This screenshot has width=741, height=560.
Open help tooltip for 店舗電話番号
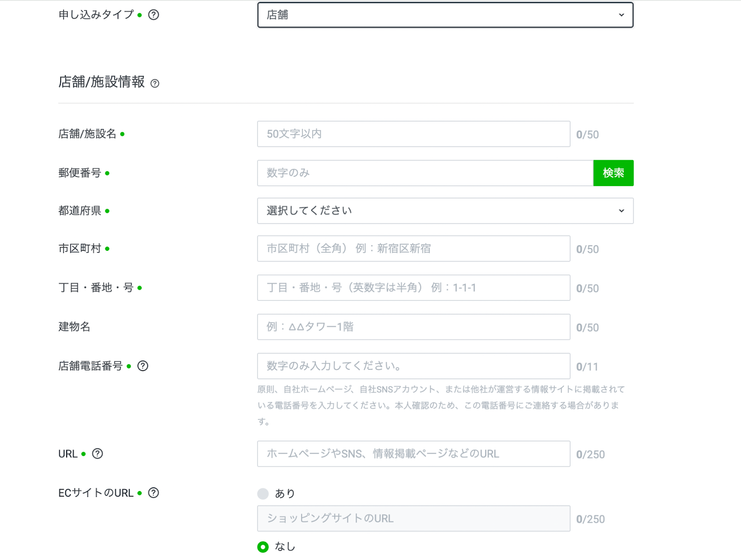[143, 366]
